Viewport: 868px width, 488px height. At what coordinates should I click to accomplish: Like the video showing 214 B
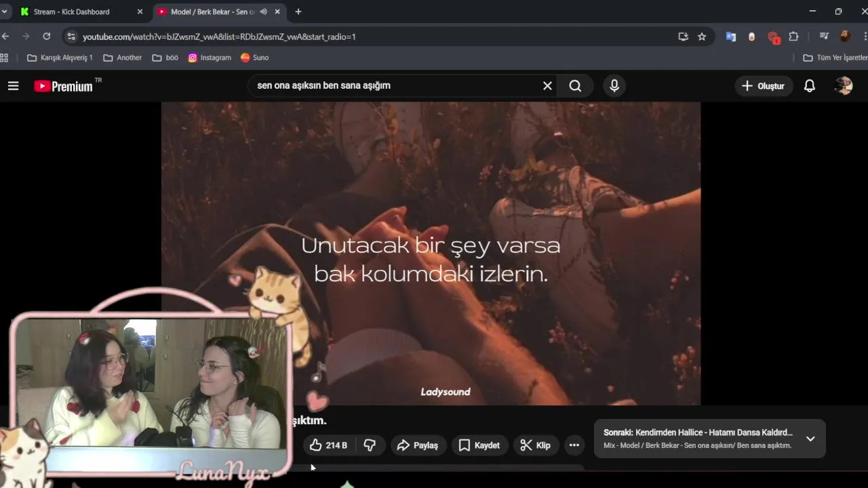point(328,445)
